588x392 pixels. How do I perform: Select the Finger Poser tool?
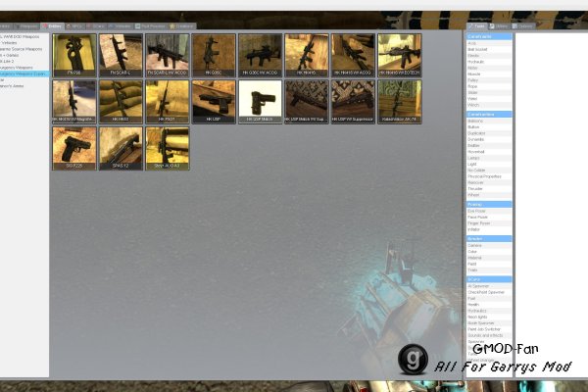click(x=489, y=223)
